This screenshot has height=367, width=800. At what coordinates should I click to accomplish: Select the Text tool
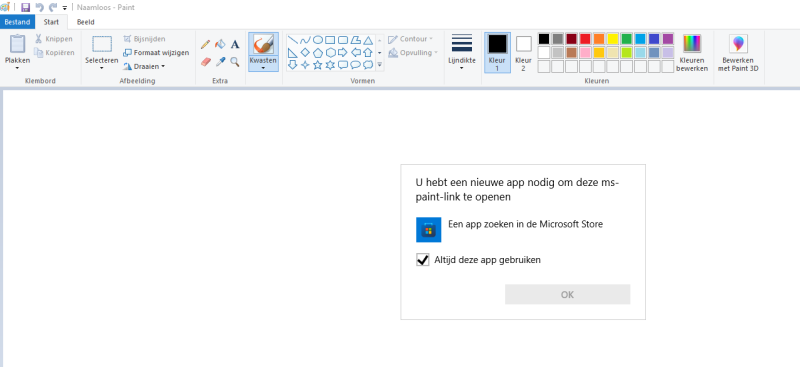tap(235, 44)
